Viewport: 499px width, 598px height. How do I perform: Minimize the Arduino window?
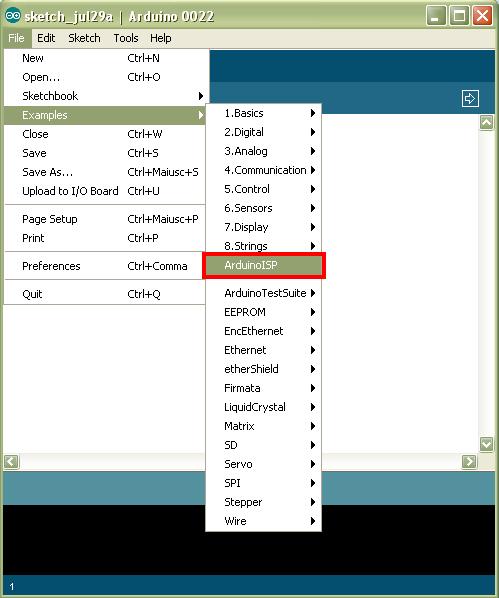click(x=436, y=16)
